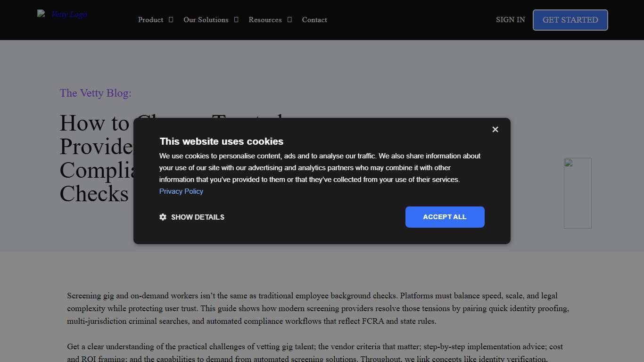Open the Product menu
644x362 pixels.
click(150, 20)
